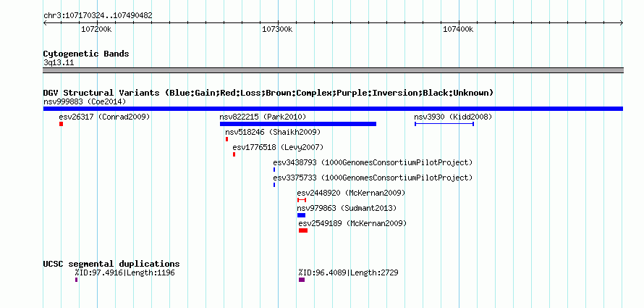644x308 pixels.
Task: Open the nsv822215 (Park2010) label
Action: (263, 117)
